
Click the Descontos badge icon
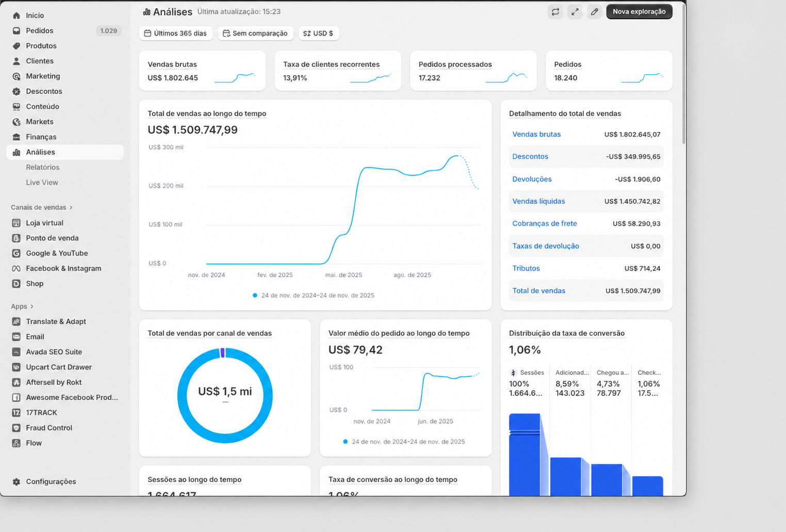pos(17,91)
